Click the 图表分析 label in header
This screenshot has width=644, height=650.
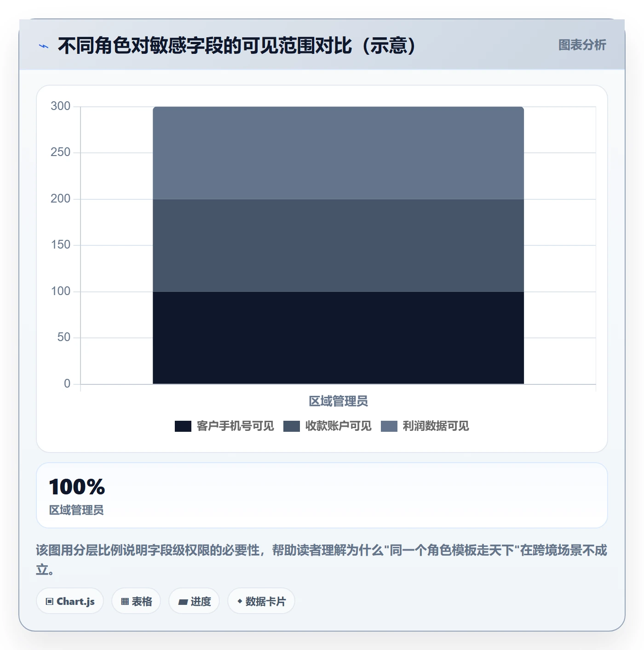click(x=582, y=45)
